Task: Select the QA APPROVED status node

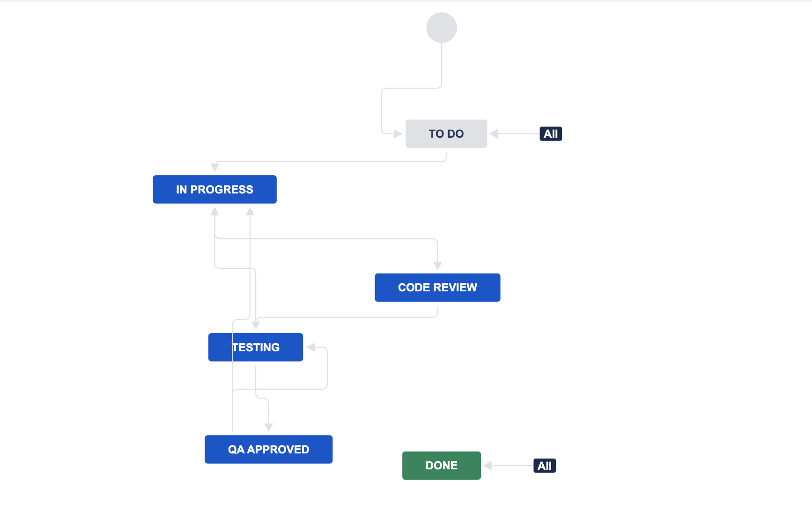Action: tap(268, 449)
